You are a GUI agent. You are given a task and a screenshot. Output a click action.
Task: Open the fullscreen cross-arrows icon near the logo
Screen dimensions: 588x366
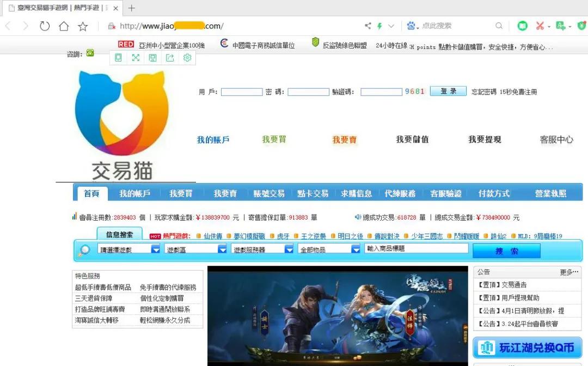coord(136,57)
